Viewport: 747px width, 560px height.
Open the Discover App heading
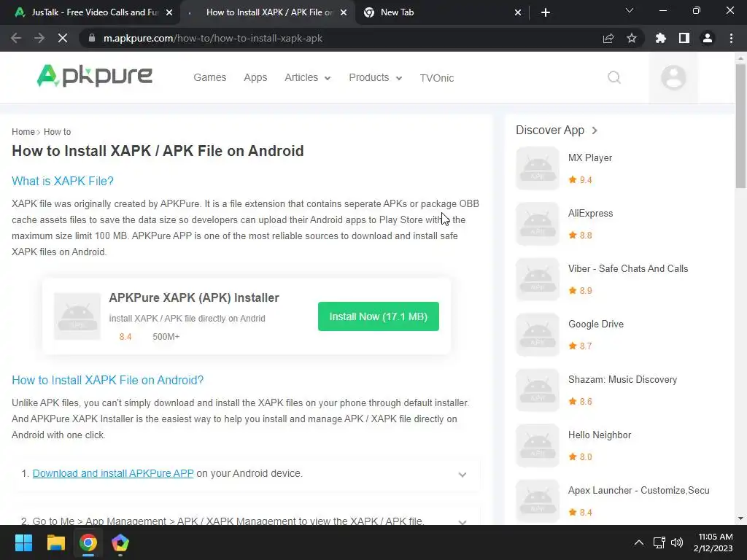pos(550,130)
